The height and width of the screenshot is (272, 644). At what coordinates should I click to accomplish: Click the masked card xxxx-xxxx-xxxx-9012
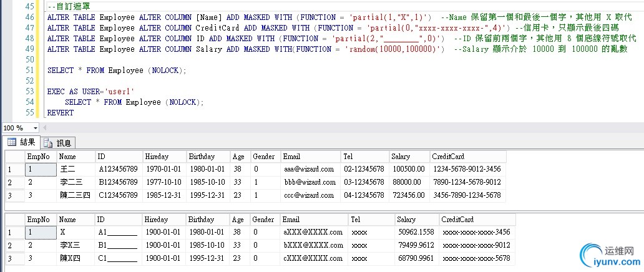[477, 245]
